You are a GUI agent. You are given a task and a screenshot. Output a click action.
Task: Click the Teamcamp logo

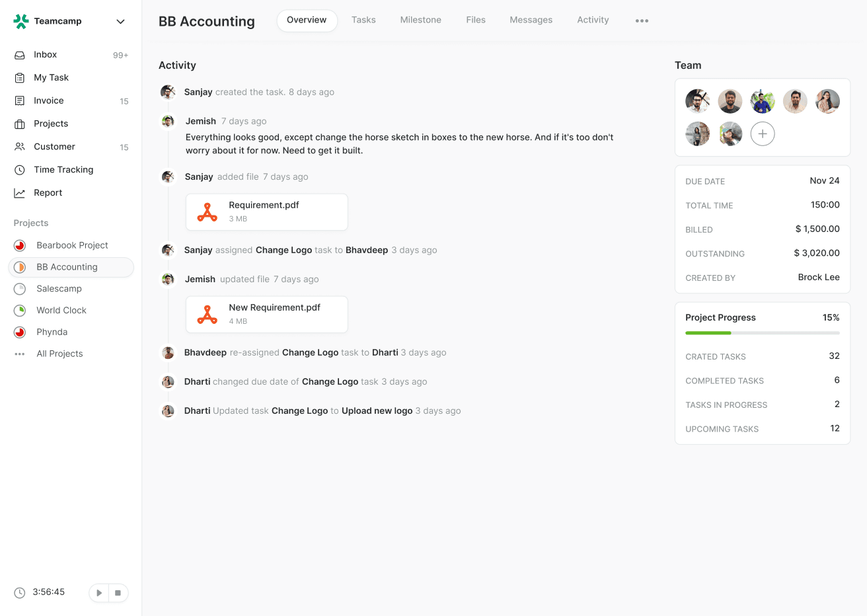coord(20,20)
